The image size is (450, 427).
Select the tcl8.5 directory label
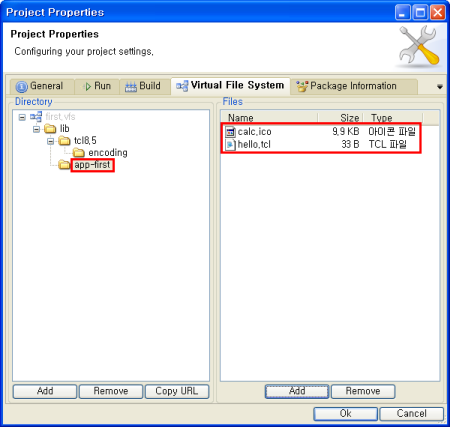coord(85,141)
